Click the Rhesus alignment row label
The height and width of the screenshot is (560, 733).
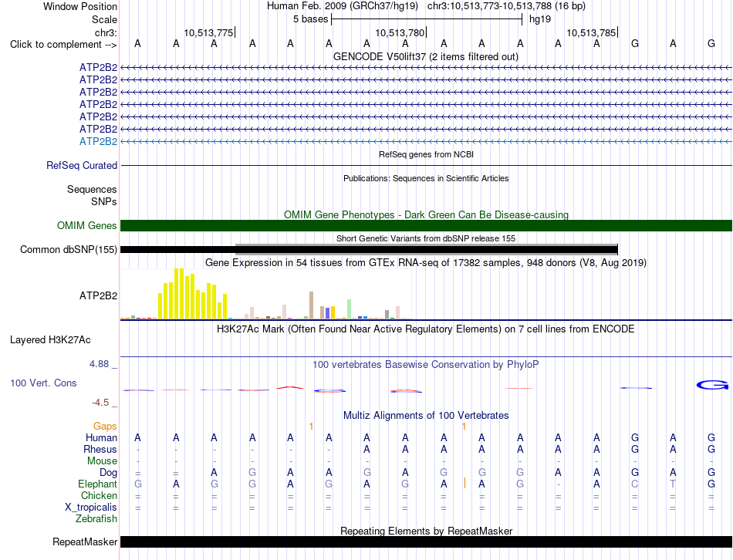tap(100, 449)
